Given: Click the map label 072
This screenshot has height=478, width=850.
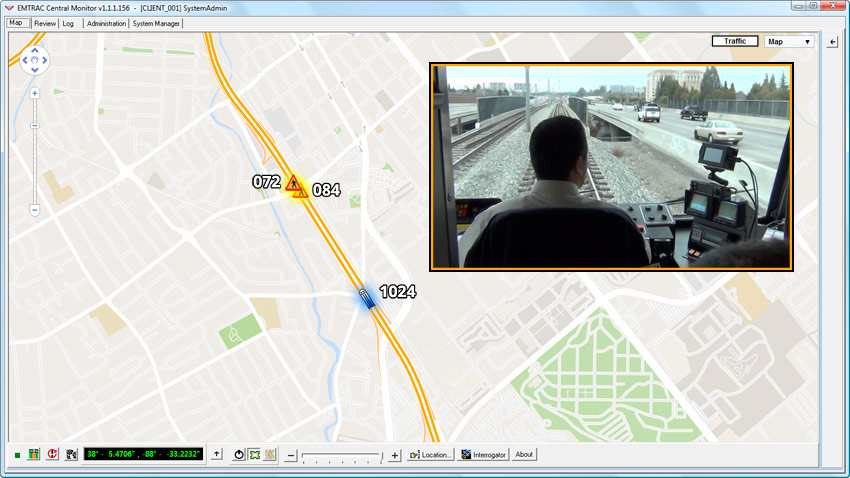Looking at the screenshot, I should pyautogui.click(x=266, y=182).
